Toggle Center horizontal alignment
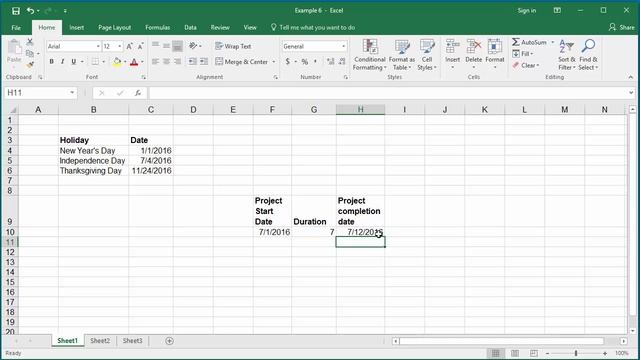The width and height of the screenshot is (640, 360). point(166,62)
